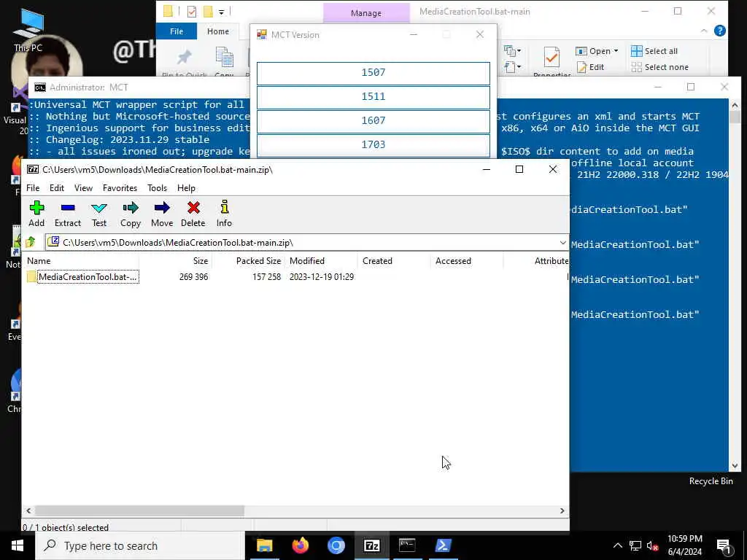Switch to Home tab in File Explorer

[x=218, y=31]
